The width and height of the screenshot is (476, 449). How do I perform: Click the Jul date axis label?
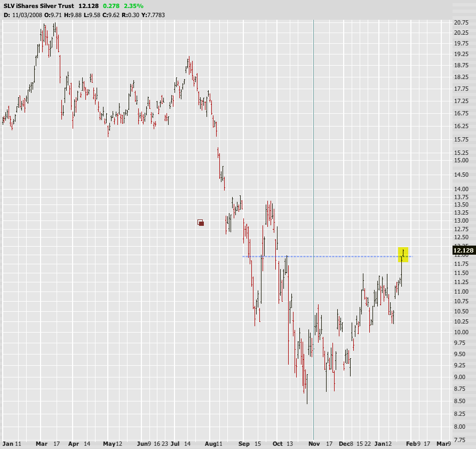pyautogui.click(x=174, y=444)
